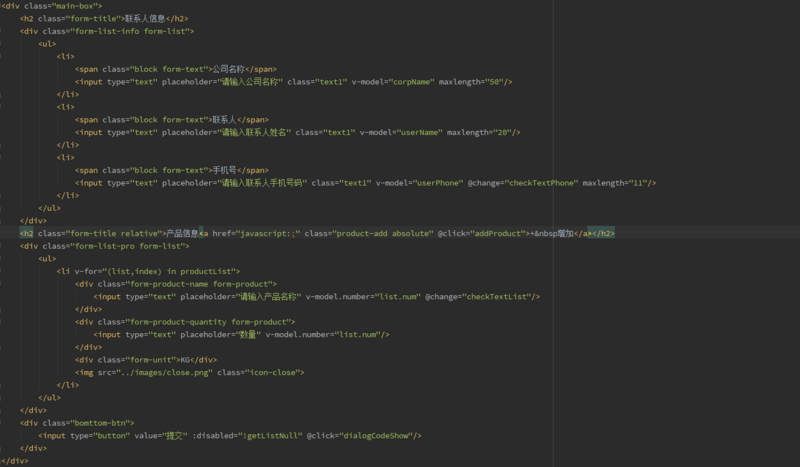Screen dimensions: 800x467
Task: Click the "checkTextList" handler name
Action: pyautogui.click(x=495, y=297)
